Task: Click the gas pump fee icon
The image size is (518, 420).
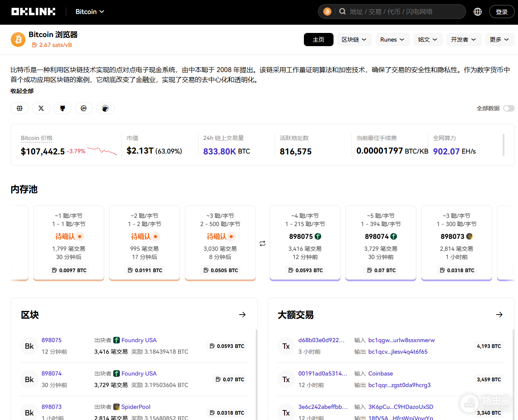Action: coord(34,45)
